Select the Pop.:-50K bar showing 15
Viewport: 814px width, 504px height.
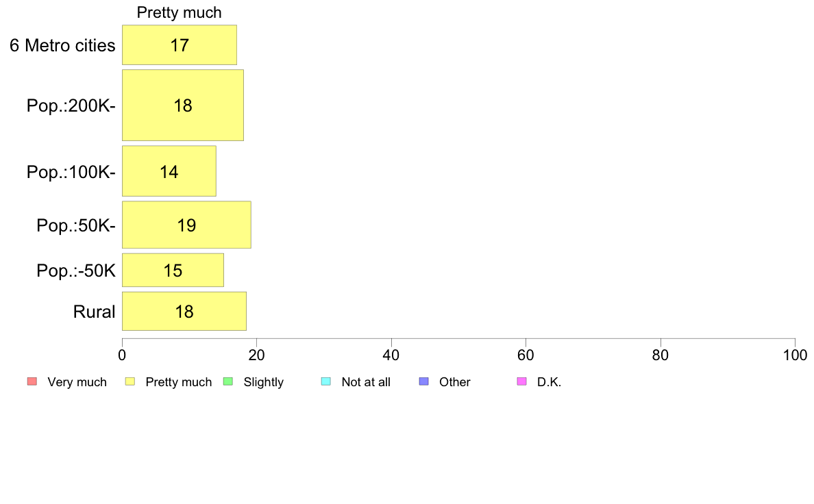tap(173, 270)
